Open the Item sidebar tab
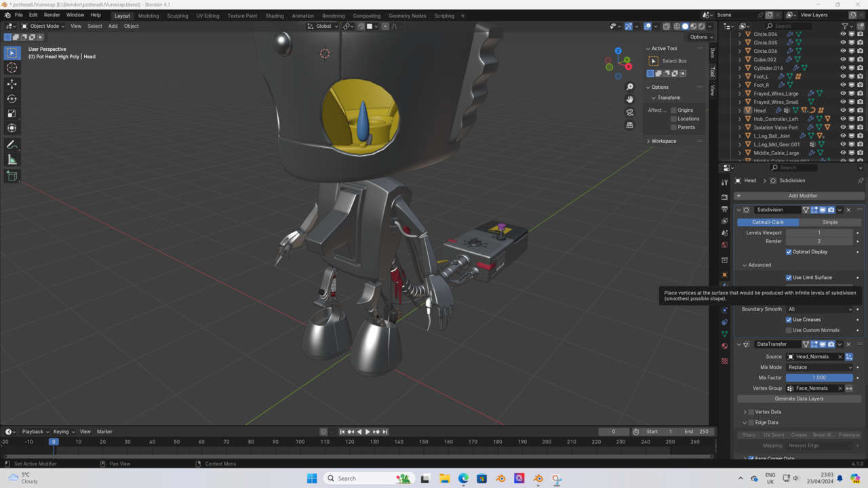Screen dimensions: 868x488 712,53
